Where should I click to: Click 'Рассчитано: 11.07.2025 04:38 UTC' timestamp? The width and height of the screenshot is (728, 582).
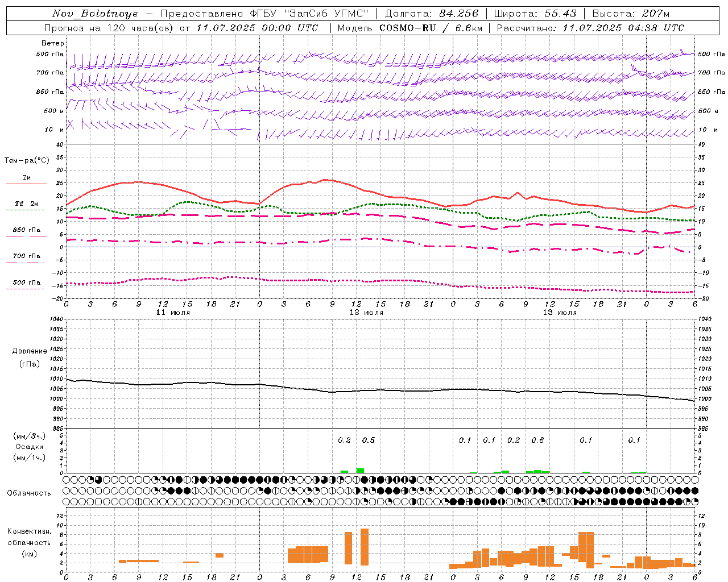pyautogui.click(x=590, y=28)
